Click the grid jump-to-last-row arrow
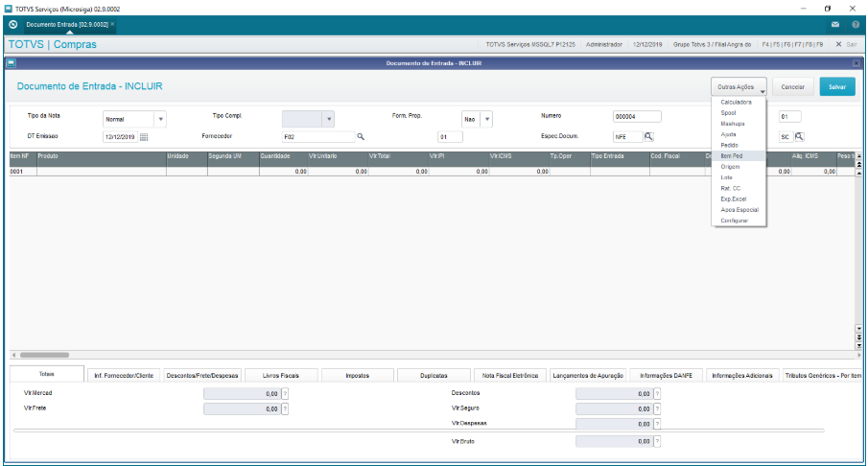Image resolution: width=868 pixels, height=466 pixels. pyautogui.click(x=859, y=345)
